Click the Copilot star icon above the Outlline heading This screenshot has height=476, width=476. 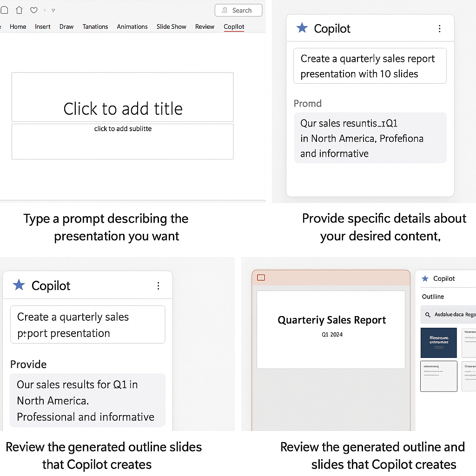[425, 278]
